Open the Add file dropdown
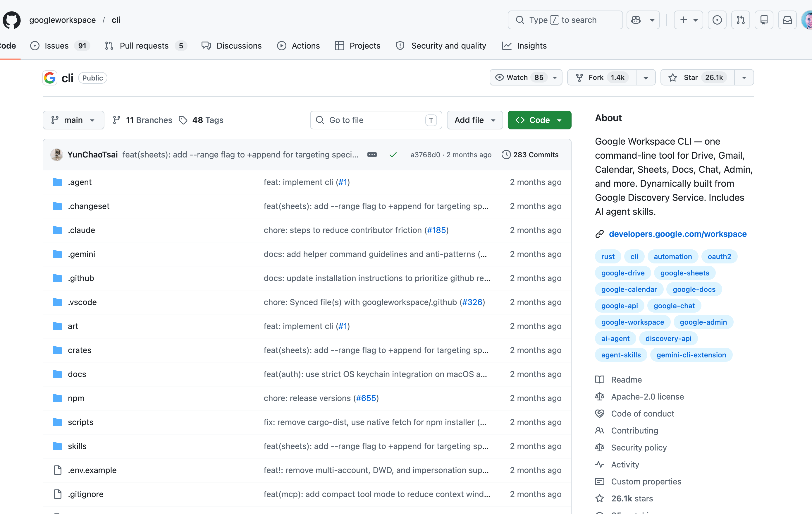 (x=475, y=120)
